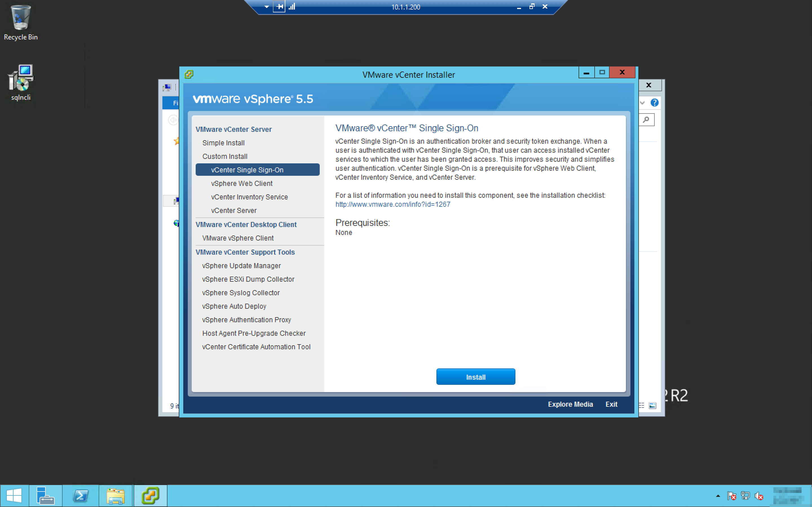Open the vmware.com installation checklist link
The width and height of the screenshot is (812, 507).
(392, 204)
